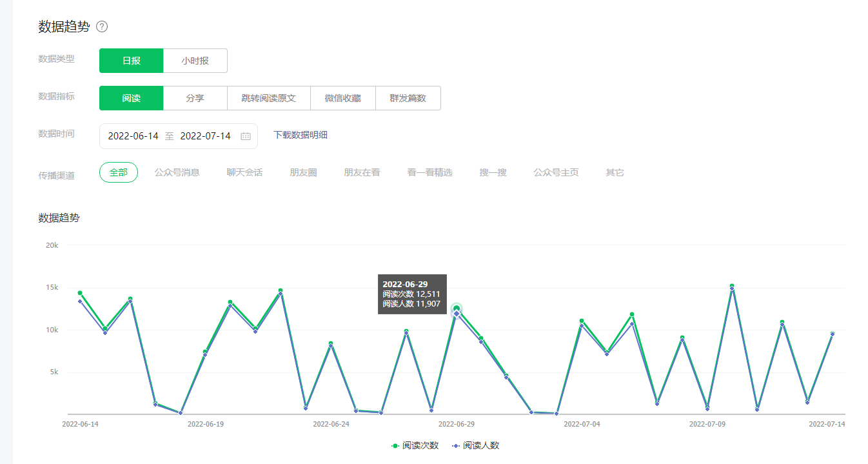Filter by 搜一搜 channel
Screen dimensions: 868x464
pos(493,172)
